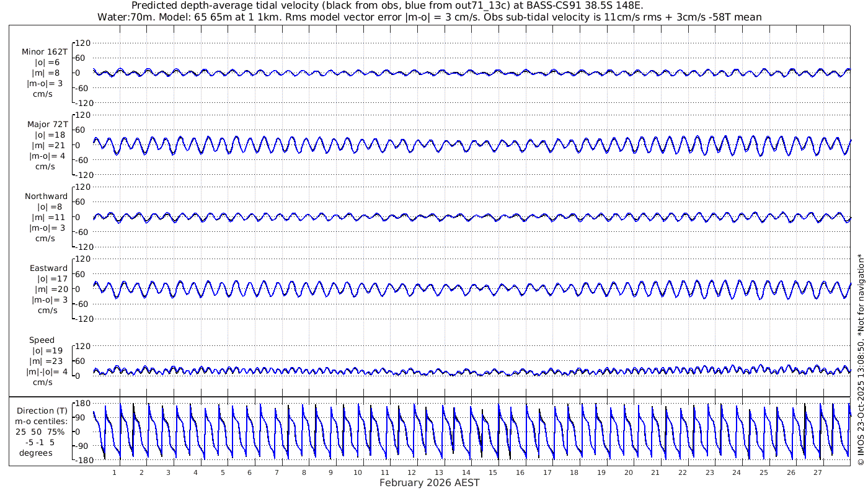Image resolution: width=868 pixels, height=496 pixels.
Task: Click the '120' tick in the Speed panel
Action: tap(83, 345)
